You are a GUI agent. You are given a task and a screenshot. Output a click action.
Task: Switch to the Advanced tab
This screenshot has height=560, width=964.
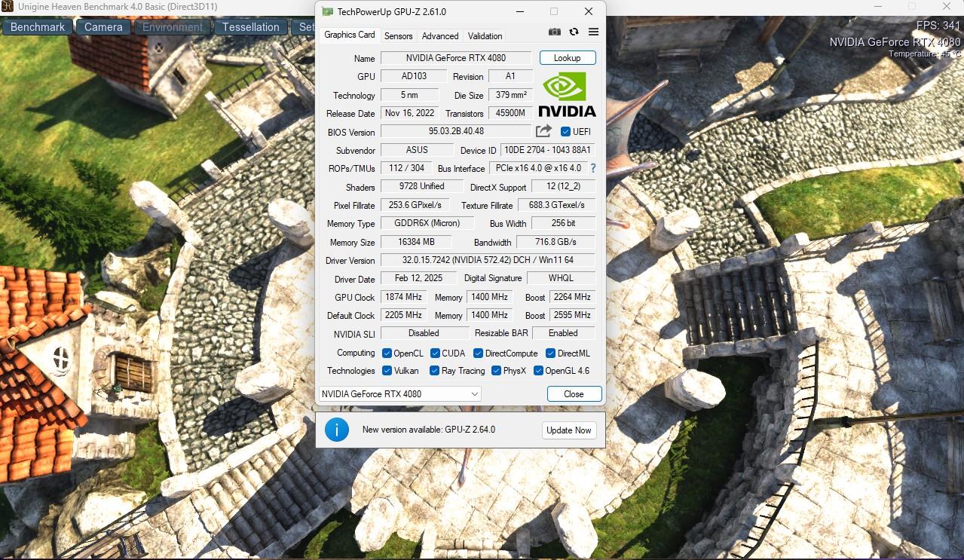pos(440,35)
